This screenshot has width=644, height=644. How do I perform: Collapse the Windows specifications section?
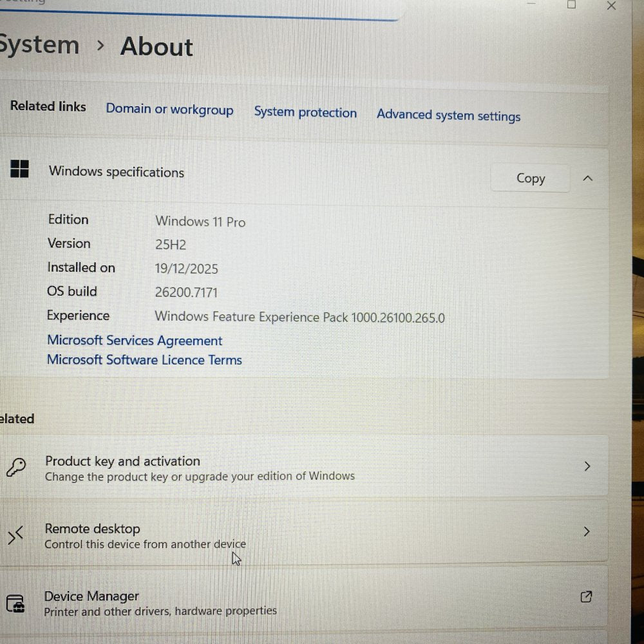[587, 178]
